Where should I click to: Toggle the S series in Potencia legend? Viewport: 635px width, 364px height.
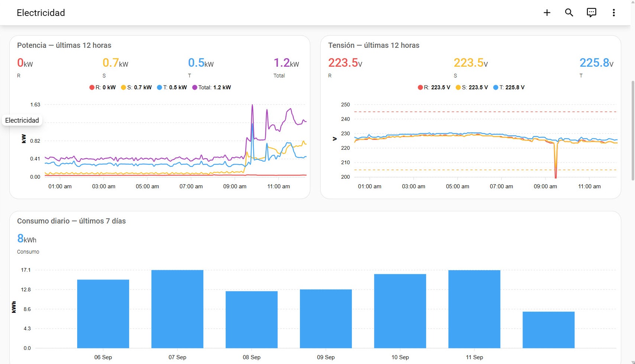point(136,87)
